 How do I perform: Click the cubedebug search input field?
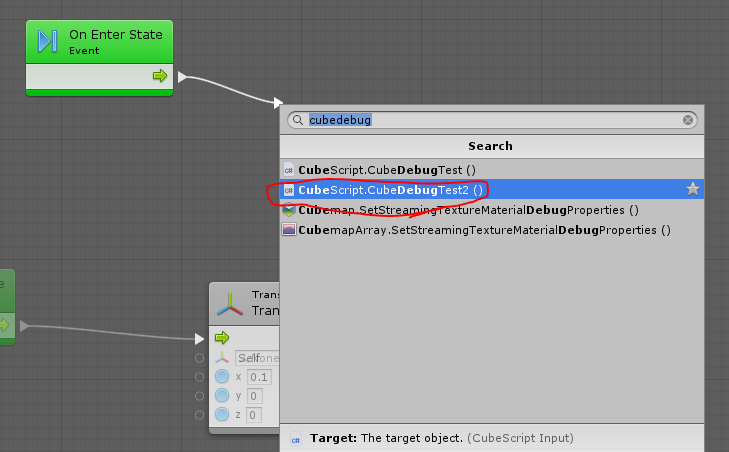[x=490, y=120]
